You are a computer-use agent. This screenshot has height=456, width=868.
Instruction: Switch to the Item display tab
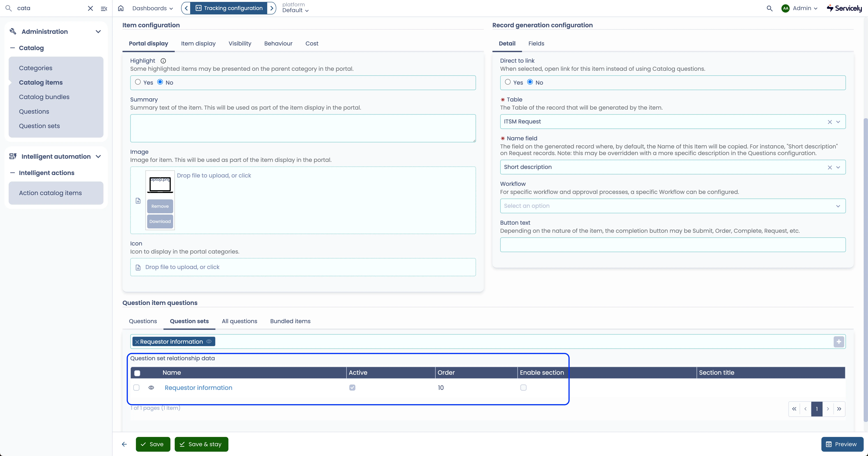pyautogui.click(x=198, y=43)
